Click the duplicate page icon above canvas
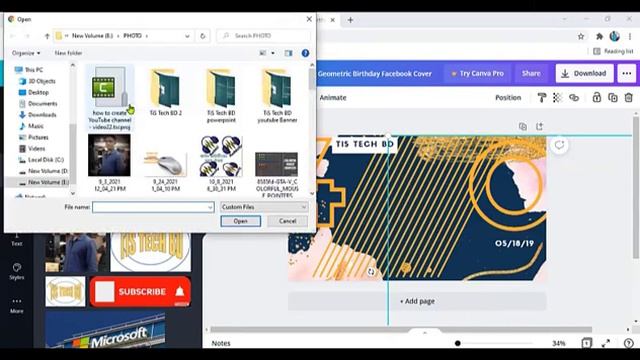Viewport: 640px width, 360px height. [522, 127]
